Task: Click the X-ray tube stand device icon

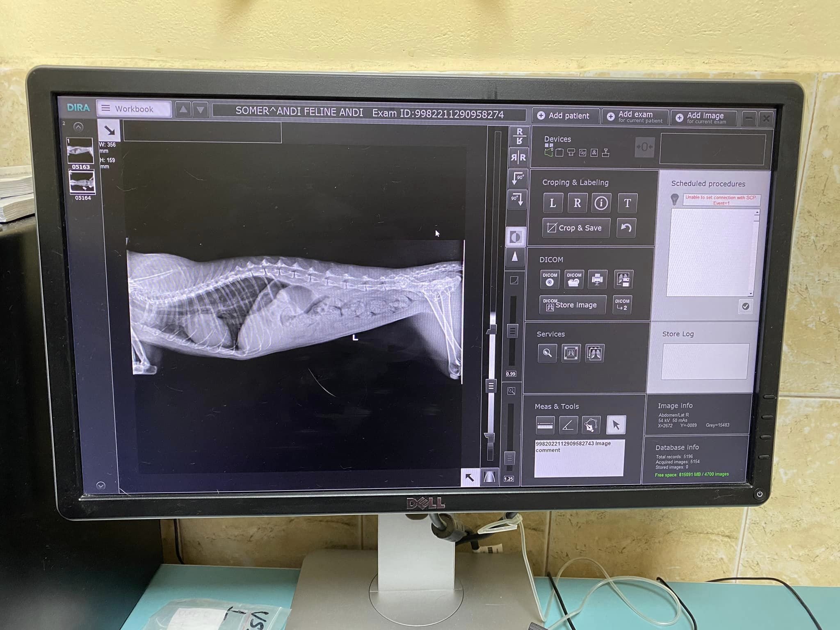Action: pos(606,153)
